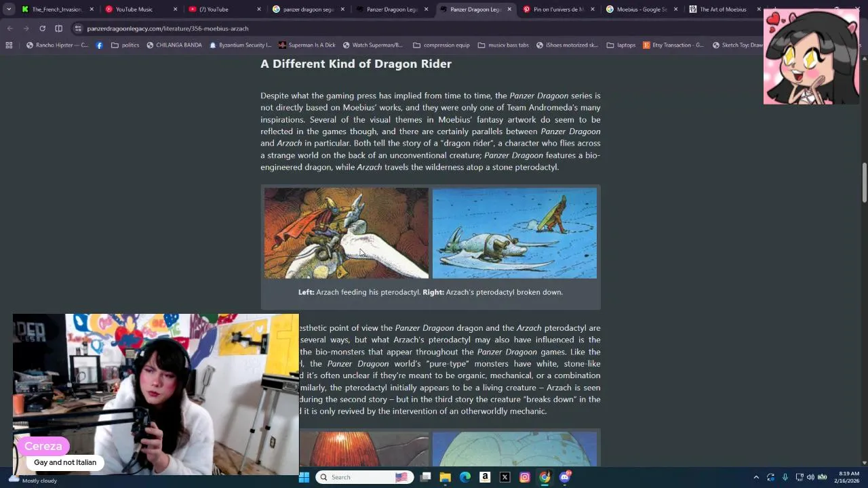Open the clock showing 8:19 AM
This screenshot has width=868, height=488.
pos(848,477)
